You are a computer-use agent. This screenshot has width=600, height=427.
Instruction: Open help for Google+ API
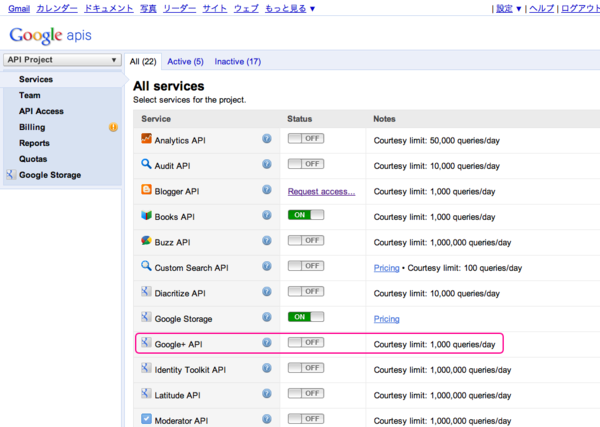267,342
